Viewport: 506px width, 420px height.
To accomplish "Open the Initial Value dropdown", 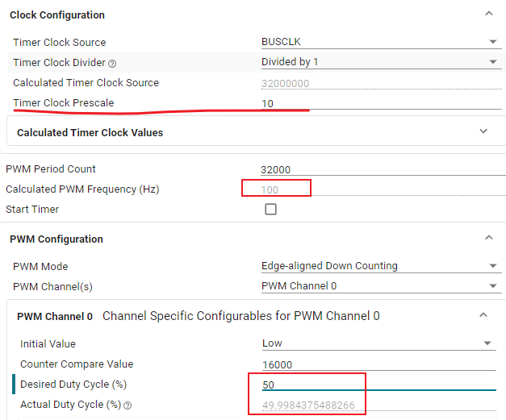I will 378,343.
